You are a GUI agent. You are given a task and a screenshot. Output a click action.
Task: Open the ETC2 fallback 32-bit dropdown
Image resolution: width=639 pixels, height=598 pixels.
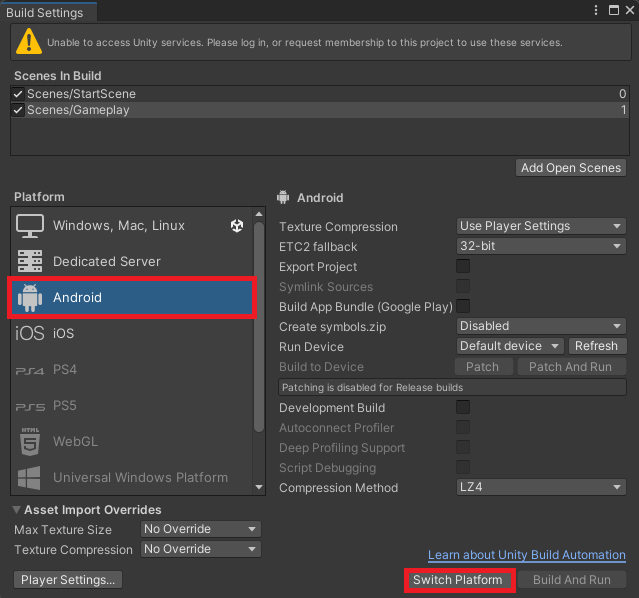[541, 246]
